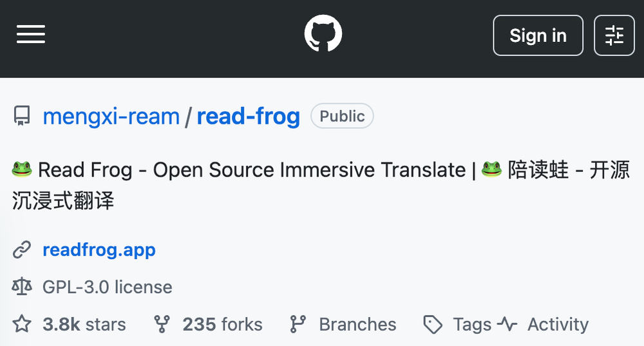Click the git branch icon before Branches
Screen dimensions: 644x346
coord(298,324)
